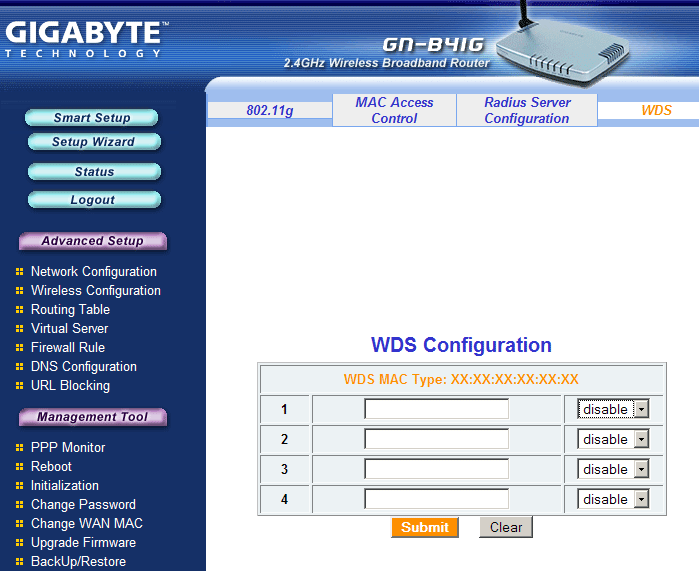The width and height of the screenshot is (699, 571).
Task: Go to Network Configuration
Action: tap(94, 271)
